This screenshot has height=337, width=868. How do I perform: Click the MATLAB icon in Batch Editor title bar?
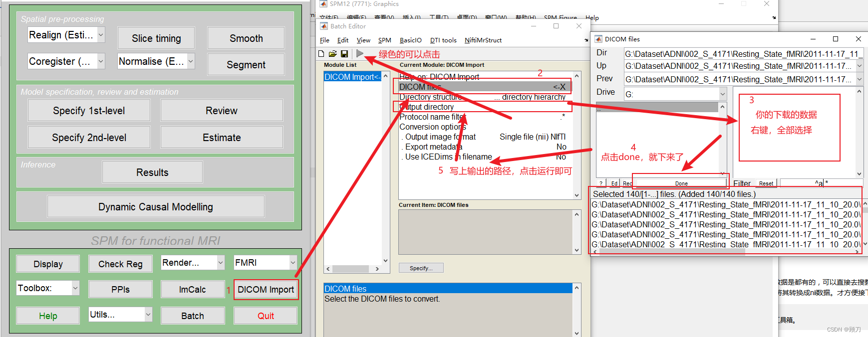pos(324,26)
